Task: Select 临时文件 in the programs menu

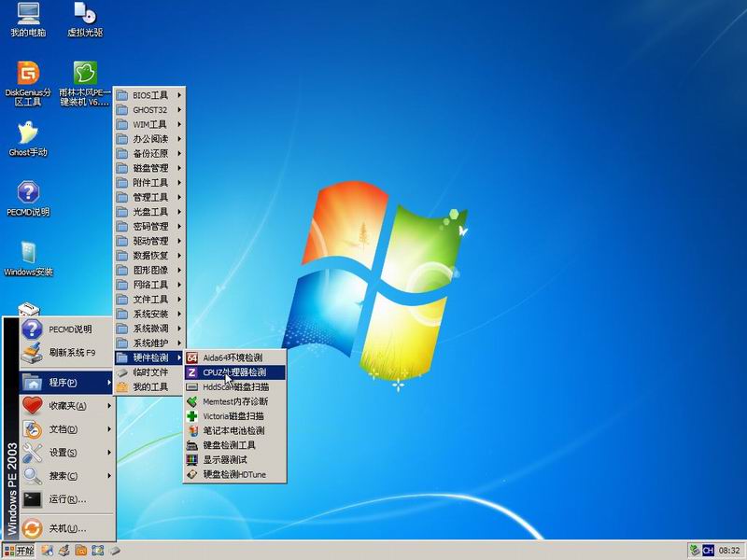Action: tap(149, 372)
